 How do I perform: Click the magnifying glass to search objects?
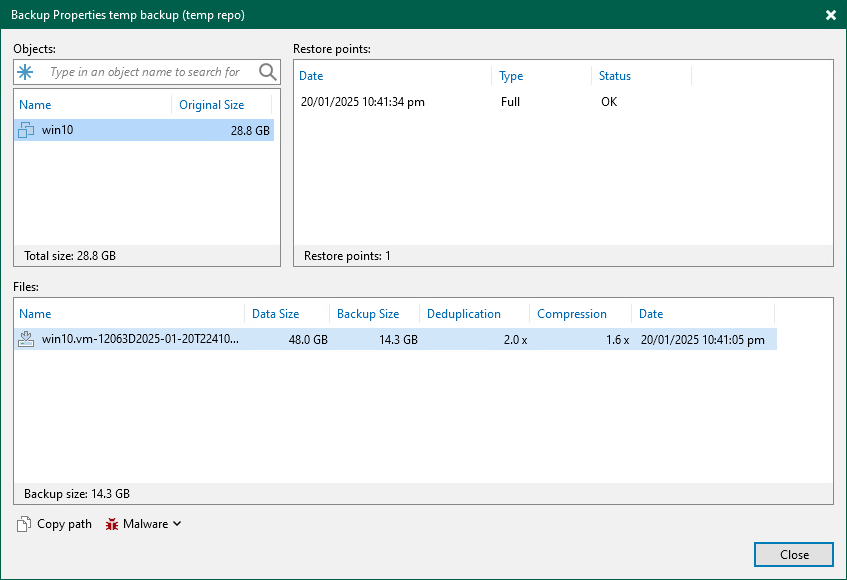pyautogui.click(x=266, y=72)
